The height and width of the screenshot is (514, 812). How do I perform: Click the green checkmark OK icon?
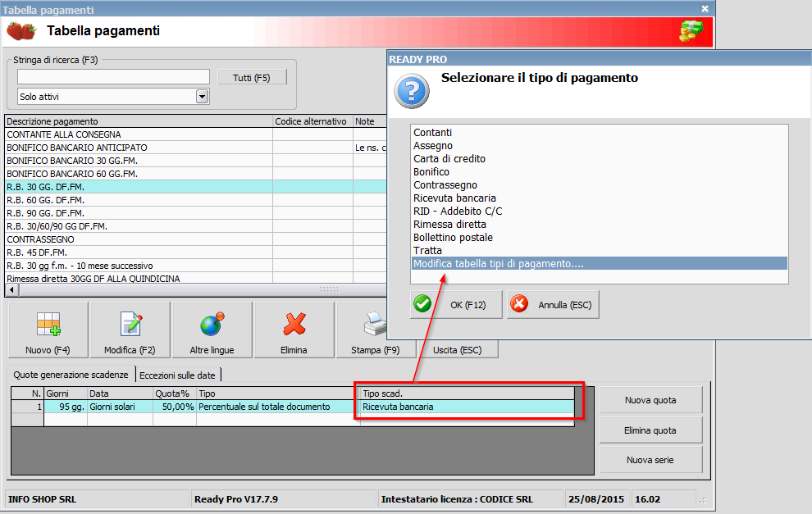coord(422,304)
